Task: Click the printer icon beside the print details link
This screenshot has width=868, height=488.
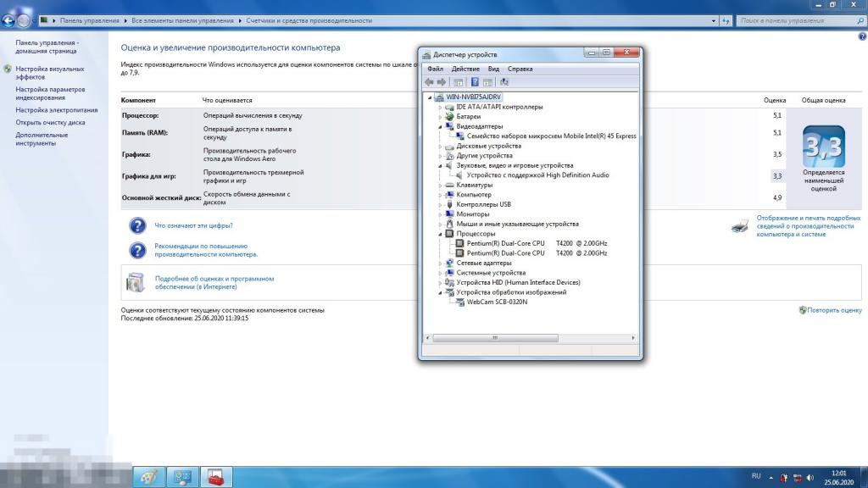Action: [740, 226]
